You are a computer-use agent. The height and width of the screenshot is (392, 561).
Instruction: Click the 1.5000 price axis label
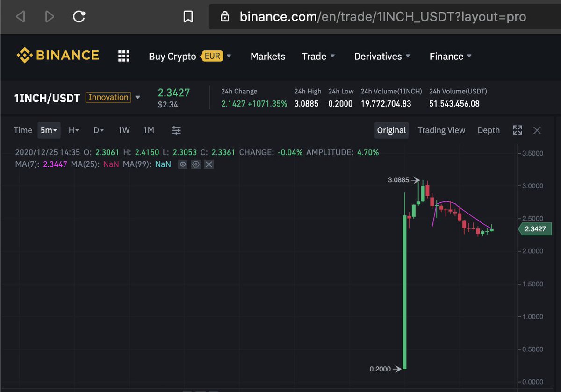[x=533, y=284]
